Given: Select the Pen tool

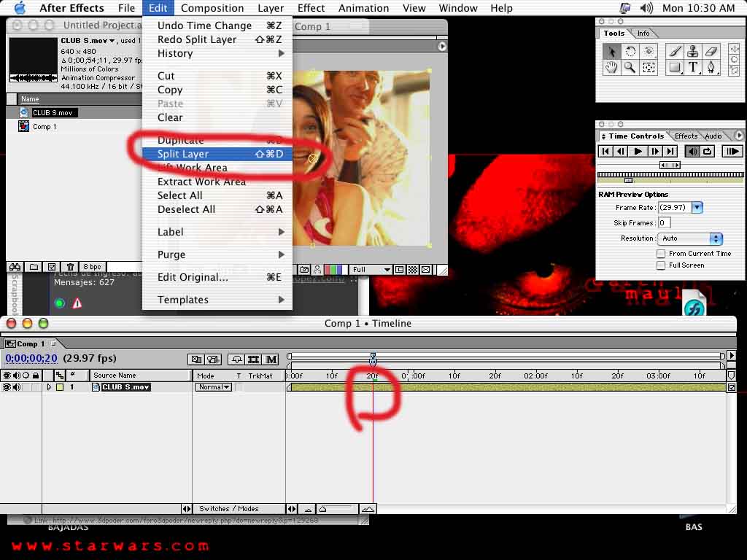Looking at the screenshot, I should (711, 68).
